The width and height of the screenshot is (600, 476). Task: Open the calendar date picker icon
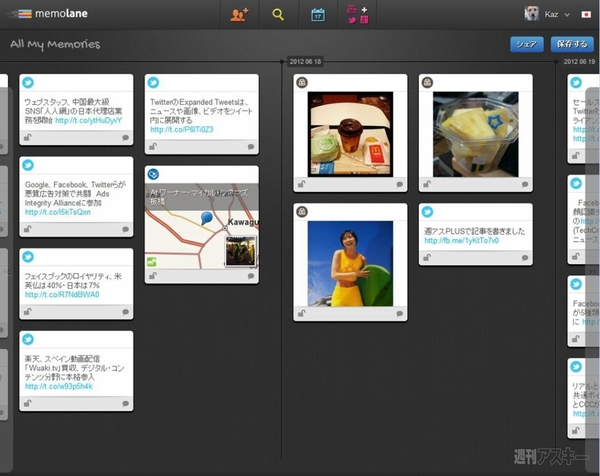click(318, 15)
